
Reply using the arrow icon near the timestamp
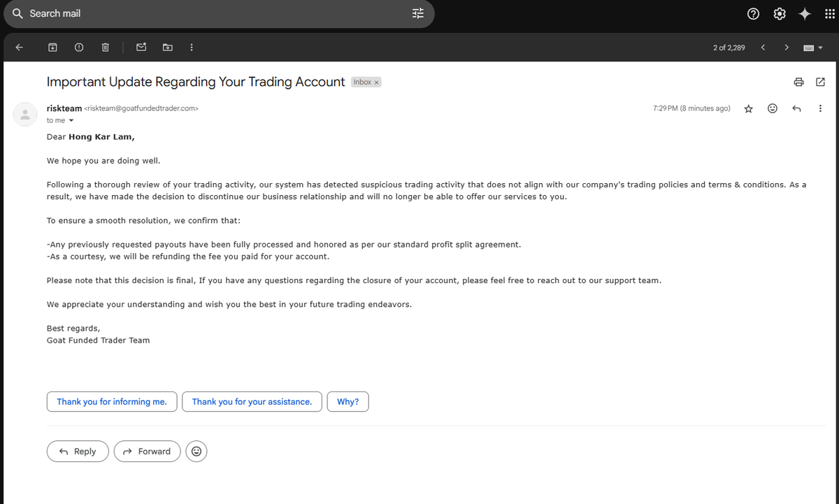(x=796, y=108)
